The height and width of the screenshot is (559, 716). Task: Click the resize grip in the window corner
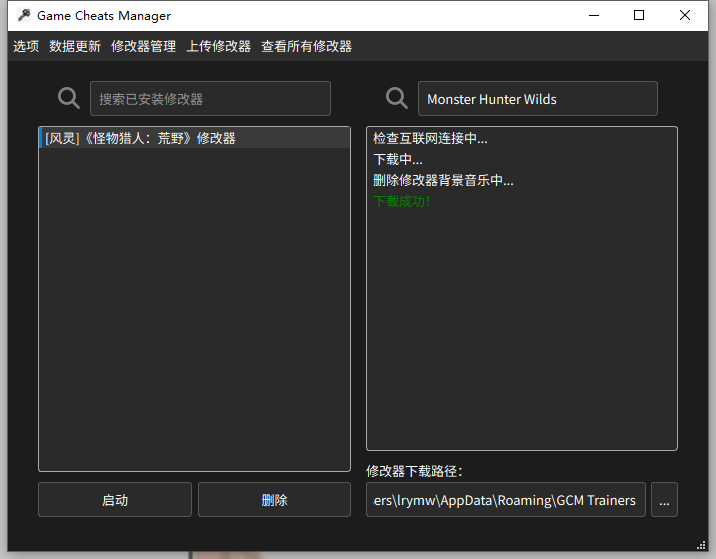click(701, 545)
